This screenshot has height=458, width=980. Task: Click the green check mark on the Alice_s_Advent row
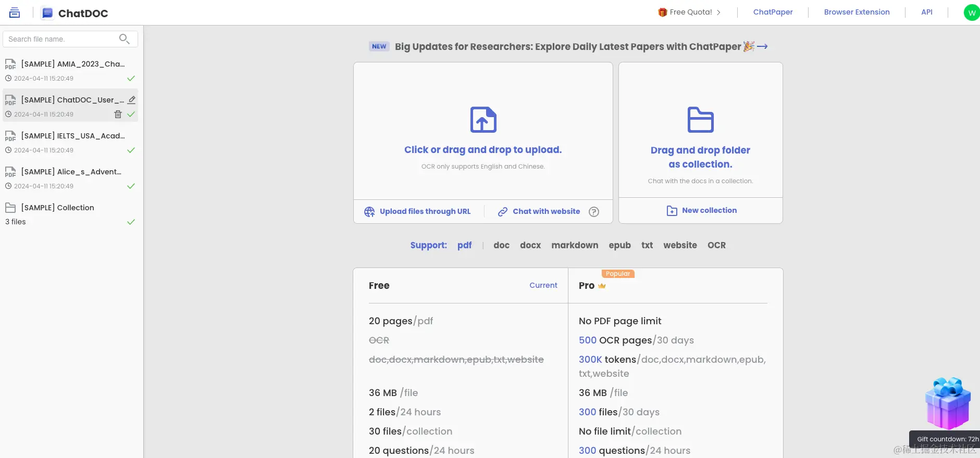[131, 186]
